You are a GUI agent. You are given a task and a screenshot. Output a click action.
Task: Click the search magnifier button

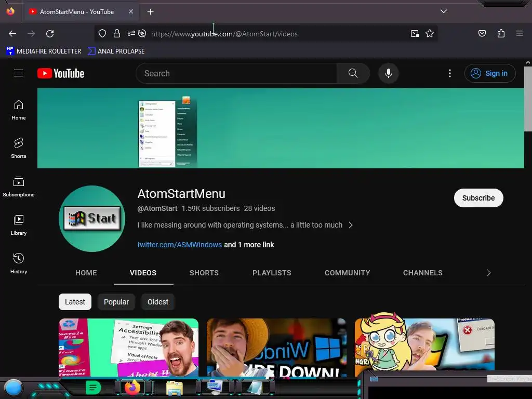tap(353, 73)
